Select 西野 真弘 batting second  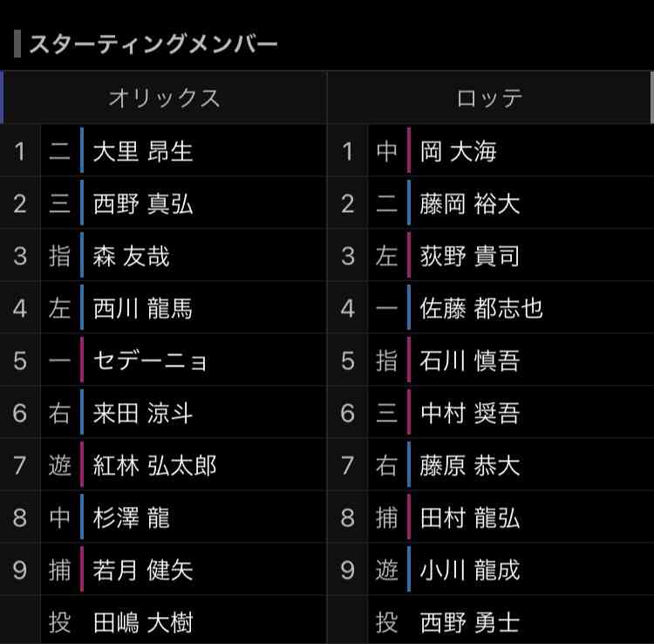tap(143, 203)
